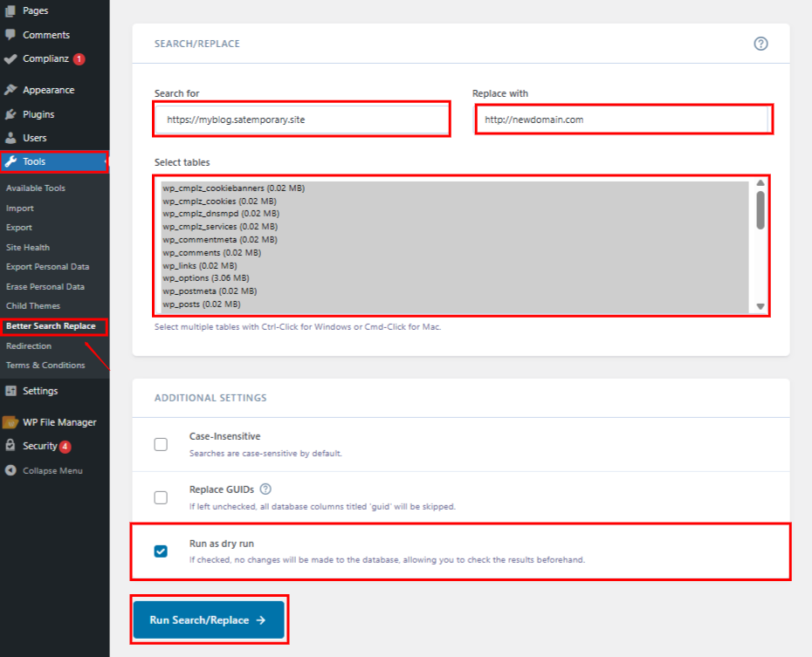Open help icon in Search/Replace header
Image resolution: width=812 pixels, height=657 pixels.
[x=760, y=44]
